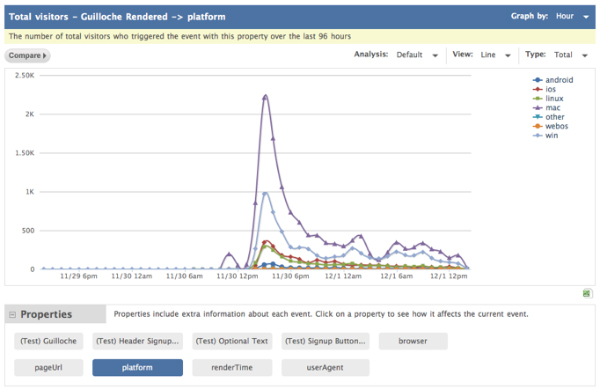Click the green export spreadsheet icon
The height and width of the screenshot is (390, 600).
[x=587, y=294]
